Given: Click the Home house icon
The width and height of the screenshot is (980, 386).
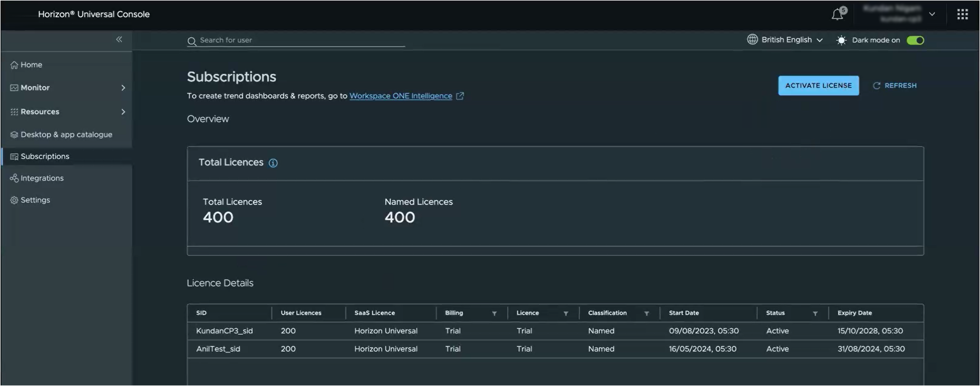Looking at the screenshot, I should pyautogui.click(x=14, y=65).
